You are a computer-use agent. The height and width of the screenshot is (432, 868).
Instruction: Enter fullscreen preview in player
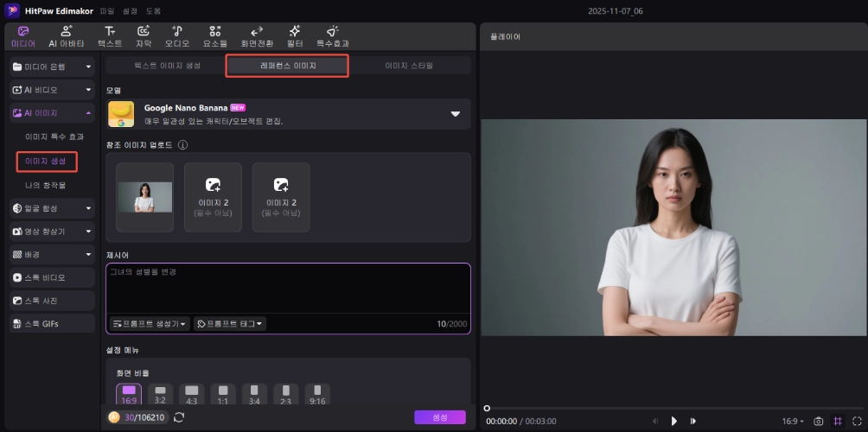tap(857, 421)
